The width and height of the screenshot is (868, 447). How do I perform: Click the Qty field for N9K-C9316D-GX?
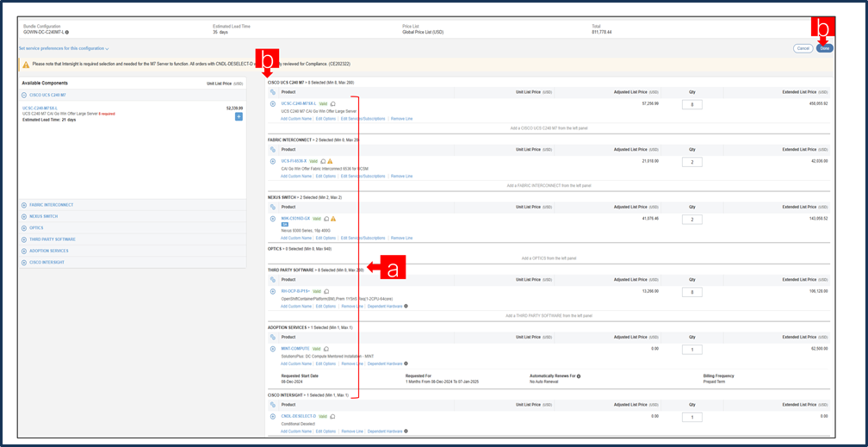pyautogui.click(x=692, y=220)
